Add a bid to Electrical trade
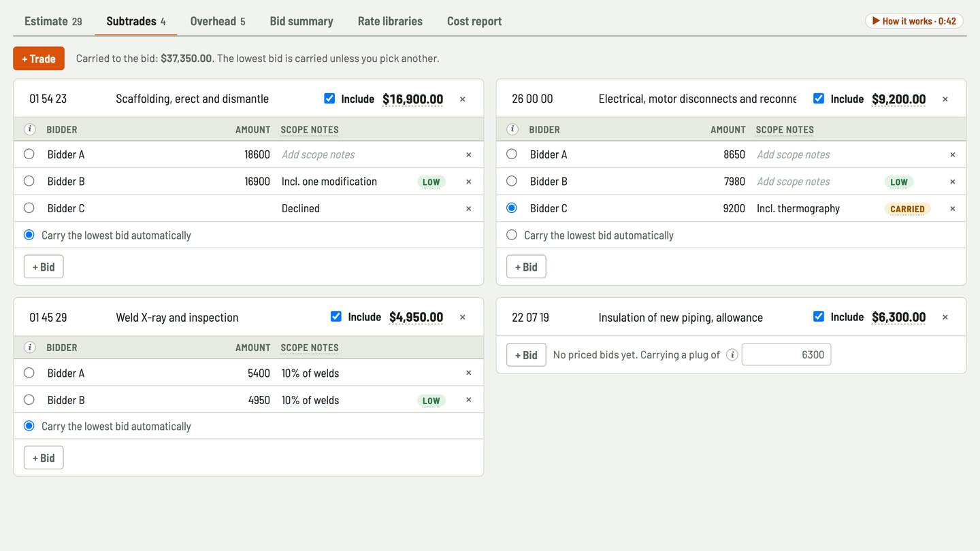Viewport: 980px width, 551px height. tap(526, 267)
